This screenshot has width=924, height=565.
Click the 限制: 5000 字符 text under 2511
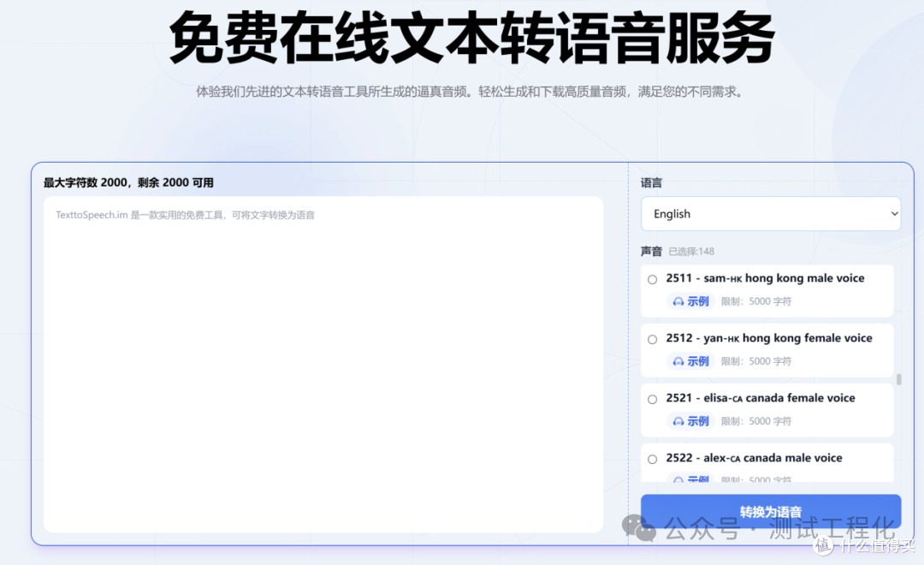756,301
